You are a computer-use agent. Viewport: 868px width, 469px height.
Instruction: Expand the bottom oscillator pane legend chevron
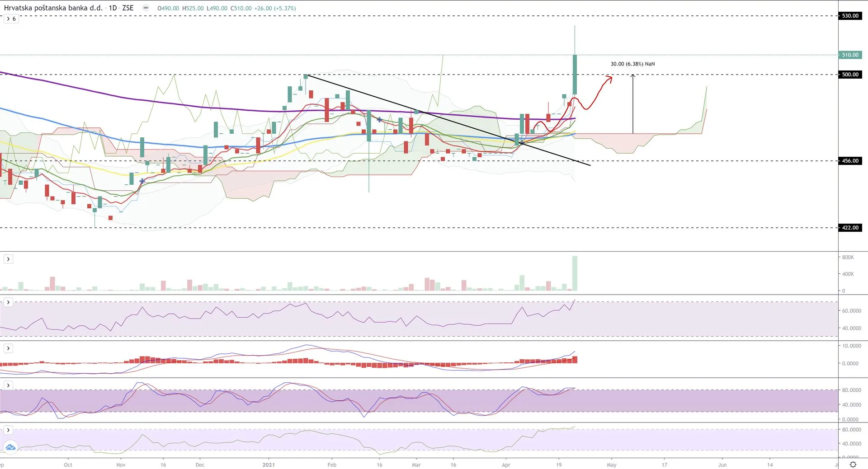pyautogui.click(x=8, y=430)
